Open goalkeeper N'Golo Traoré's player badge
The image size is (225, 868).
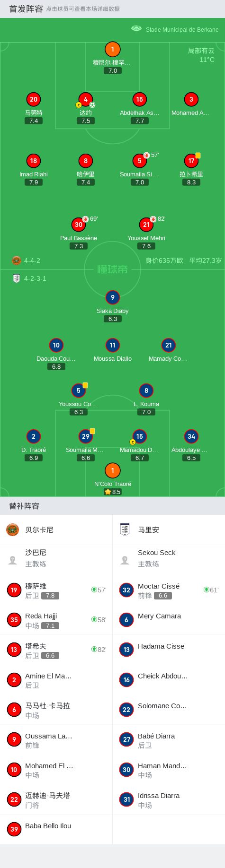pyautogui.click(x=113, y=470)
